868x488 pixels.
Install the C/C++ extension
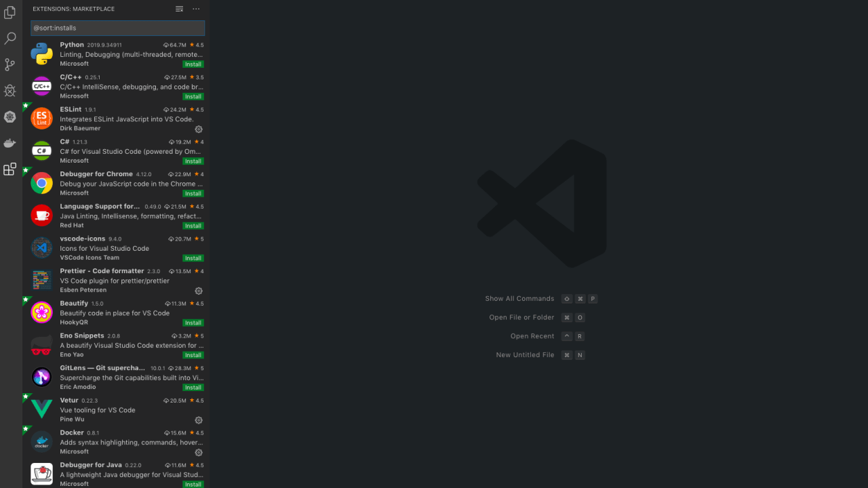point(193,96)
